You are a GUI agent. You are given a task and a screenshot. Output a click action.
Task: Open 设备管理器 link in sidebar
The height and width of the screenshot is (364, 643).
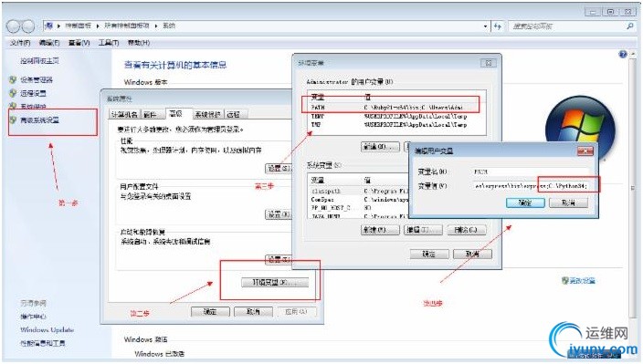[37, 80]
